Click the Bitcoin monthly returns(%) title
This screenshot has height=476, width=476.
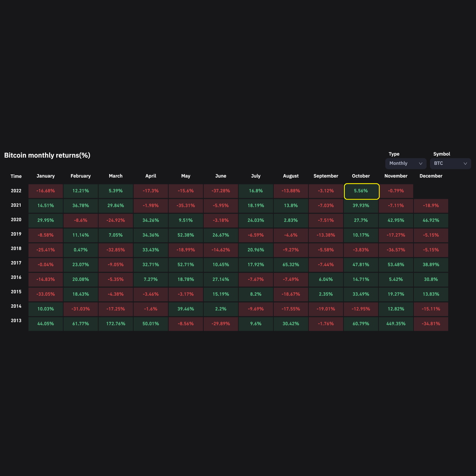47,155
